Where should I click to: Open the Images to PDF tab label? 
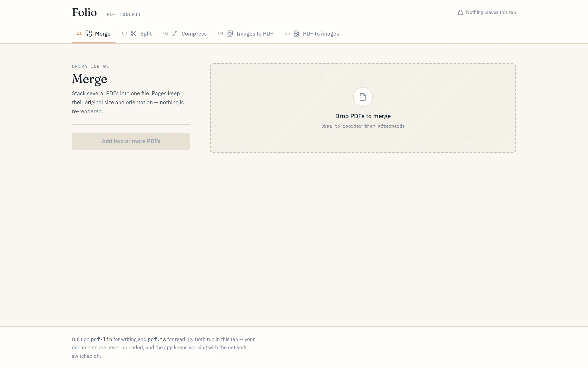click(255, 34)
